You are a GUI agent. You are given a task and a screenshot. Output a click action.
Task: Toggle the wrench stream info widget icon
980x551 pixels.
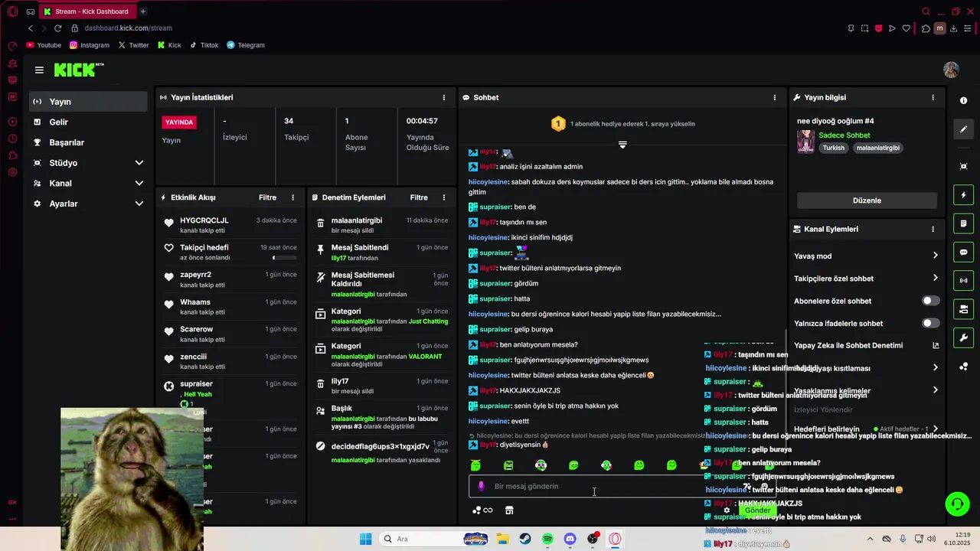(963, 337)
